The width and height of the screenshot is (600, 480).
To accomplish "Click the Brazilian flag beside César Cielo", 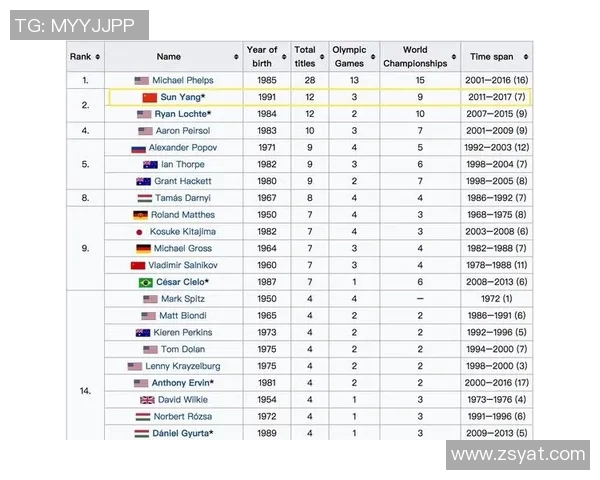I will coord(145,282).
